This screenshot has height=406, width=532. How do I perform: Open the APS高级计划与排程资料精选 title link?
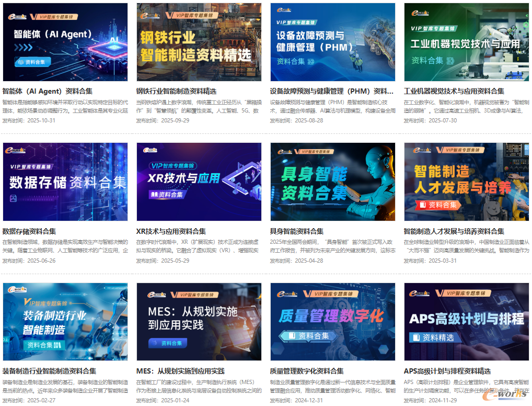pos(447,371)
